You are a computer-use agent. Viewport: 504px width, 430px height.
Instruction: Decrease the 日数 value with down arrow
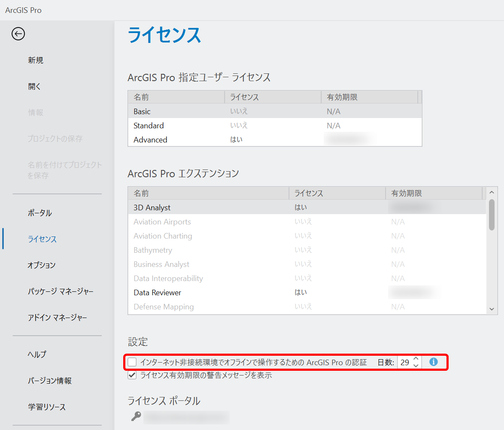[x=416, y=366]
